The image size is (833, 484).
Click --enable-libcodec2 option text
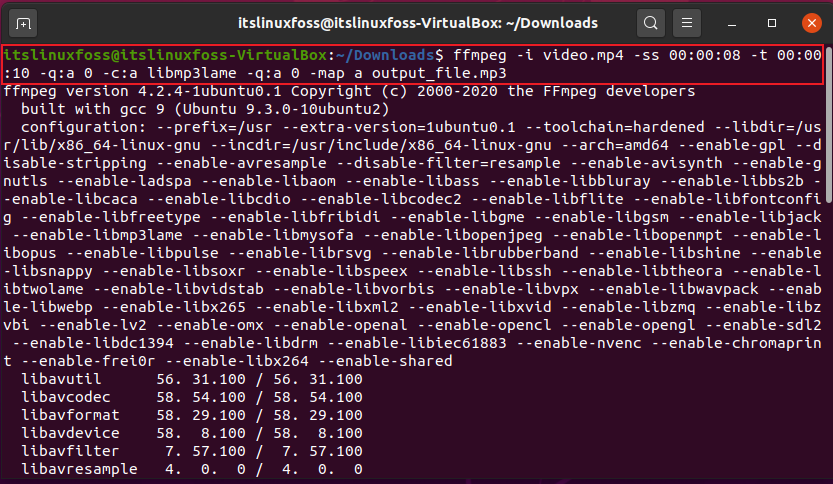381,199
